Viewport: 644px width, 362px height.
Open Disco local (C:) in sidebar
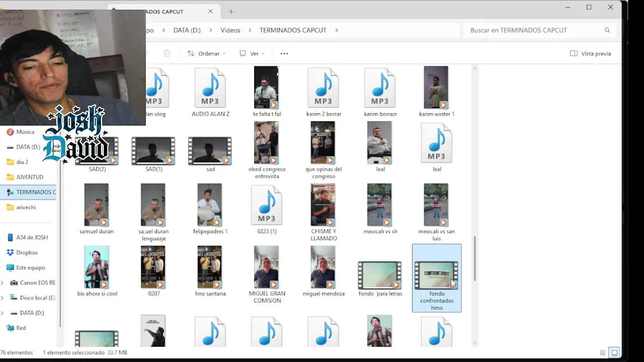[x=33, y=298]
